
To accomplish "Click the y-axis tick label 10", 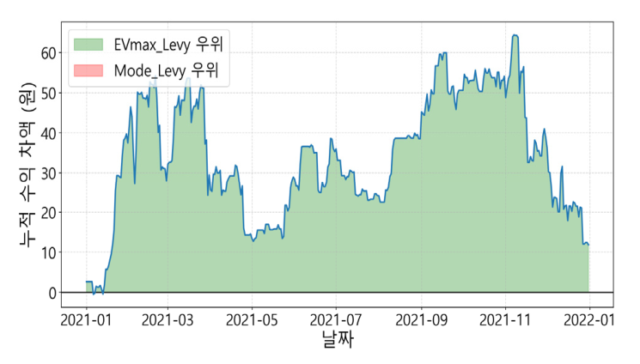I will [47, 253].
